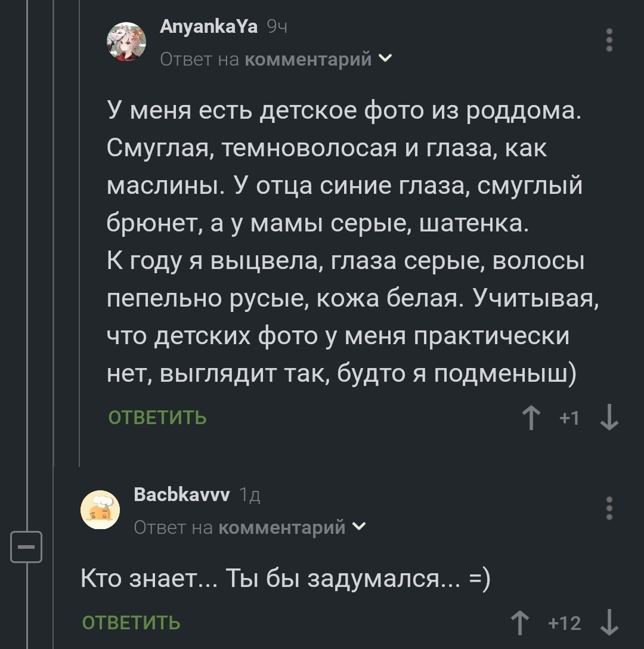Reply to Bacbkavvv's comment
Screen dimensions: 644x649
point(131,623)
